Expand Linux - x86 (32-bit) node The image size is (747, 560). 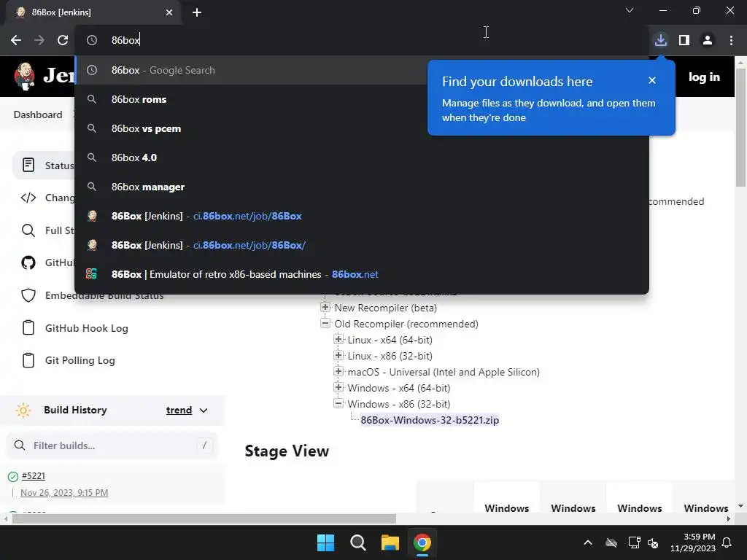[x=338, y=356]
